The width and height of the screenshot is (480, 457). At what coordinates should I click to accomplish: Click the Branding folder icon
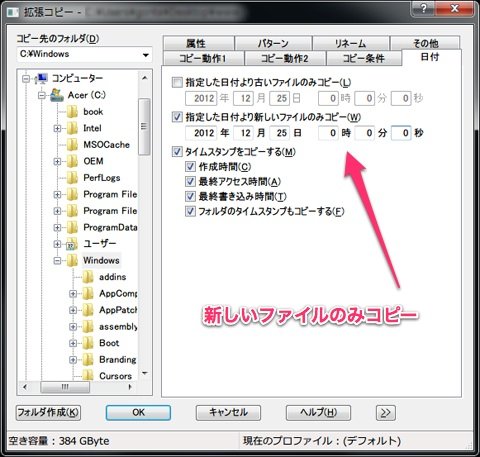point(88,360)
